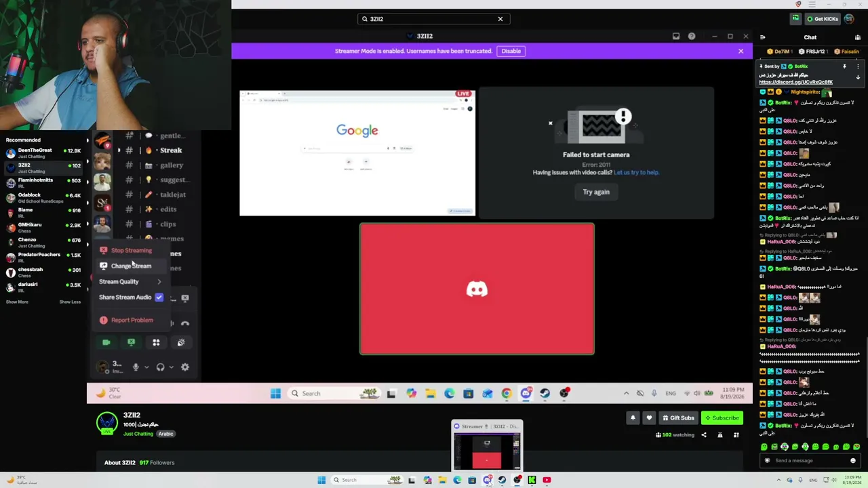
Task: Open chessbrah recommended channel
Action: 43,272
